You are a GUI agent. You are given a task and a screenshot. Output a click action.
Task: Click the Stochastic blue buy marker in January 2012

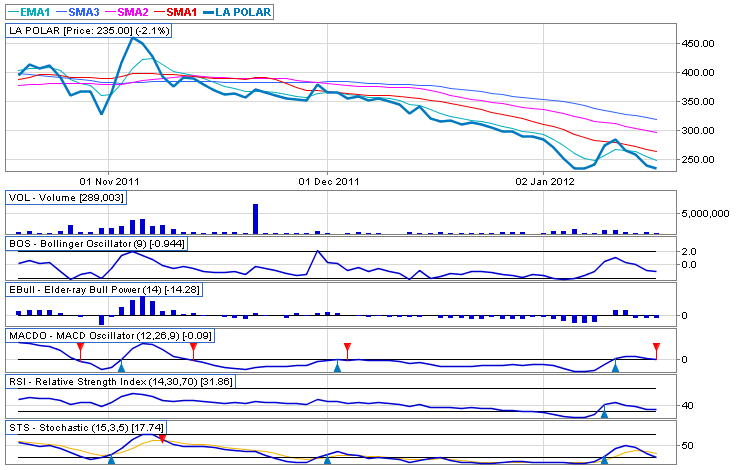(x=604, y=460)
